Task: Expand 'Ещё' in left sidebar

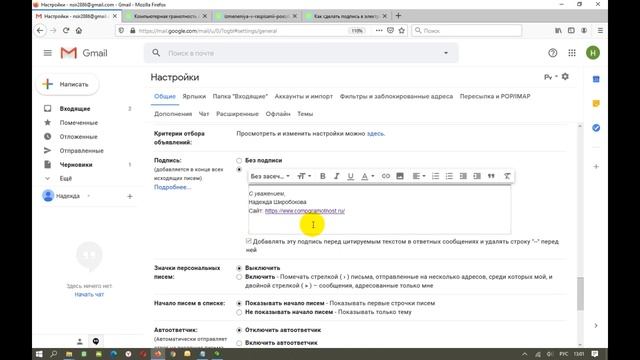Action: [x=65, y=178]
